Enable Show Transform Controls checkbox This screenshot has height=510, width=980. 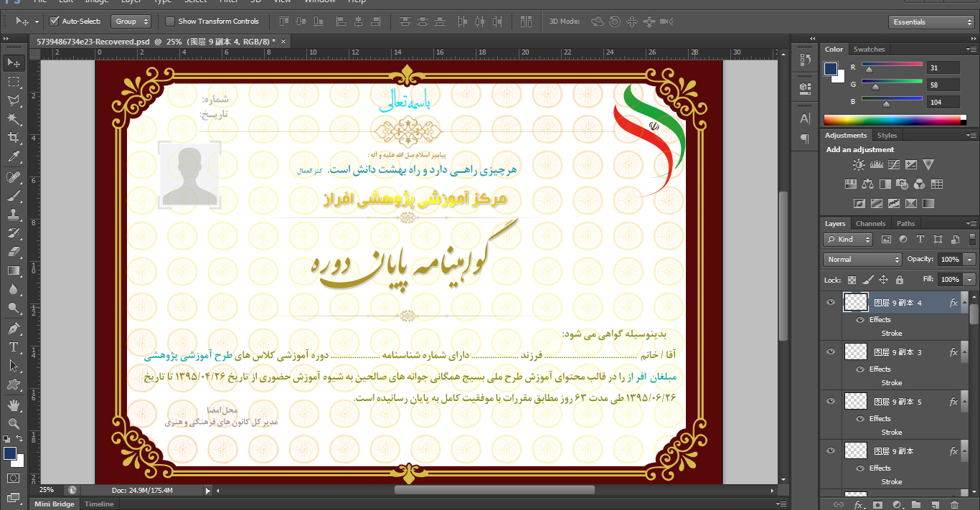pos(170,22)
